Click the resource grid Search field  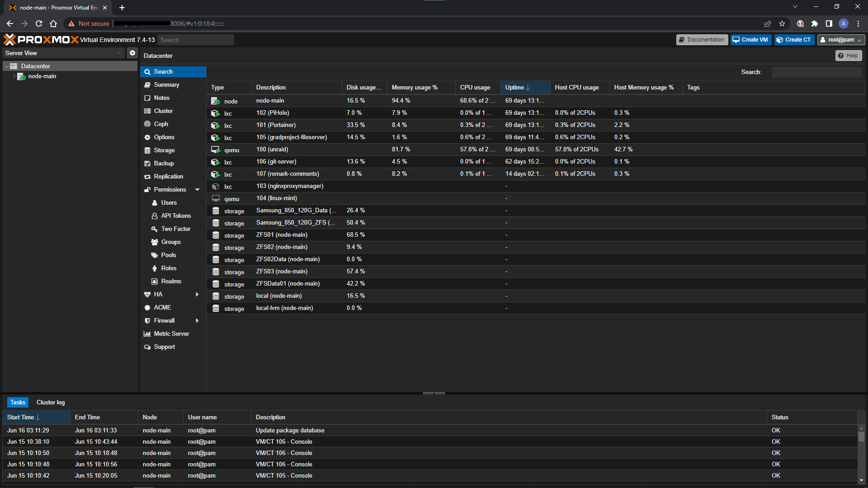pyautogui.click(x=816, y=72)
